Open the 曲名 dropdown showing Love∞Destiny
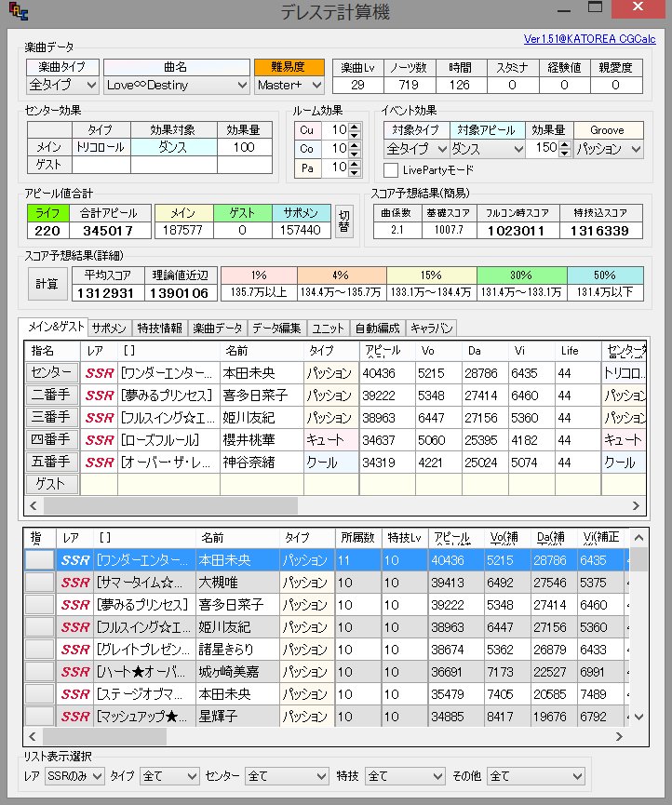The height and width of the screenshot is (805, 672). click(177, 86)
